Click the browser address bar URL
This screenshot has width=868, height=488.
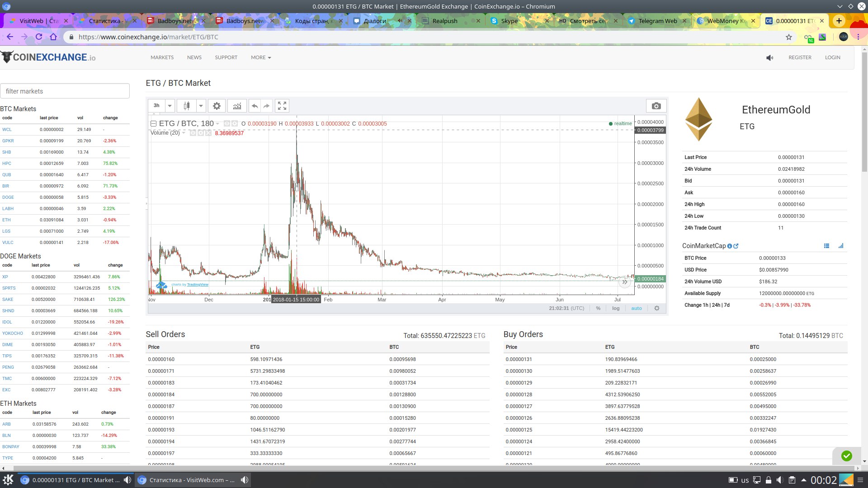(148, 37)
